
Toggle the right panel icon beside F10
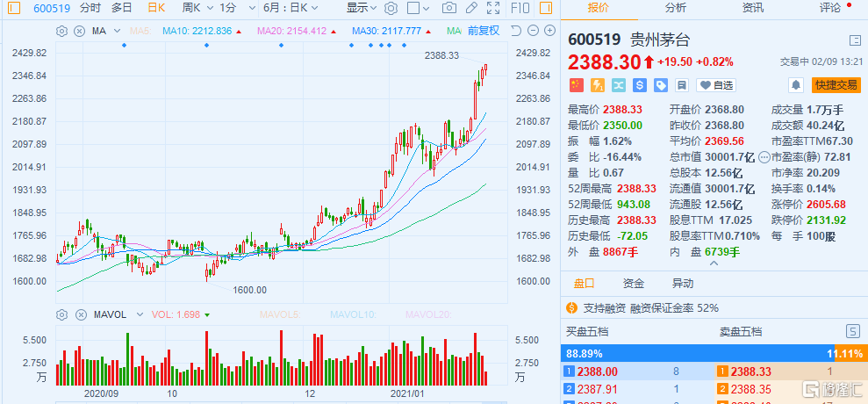(545, 8)
